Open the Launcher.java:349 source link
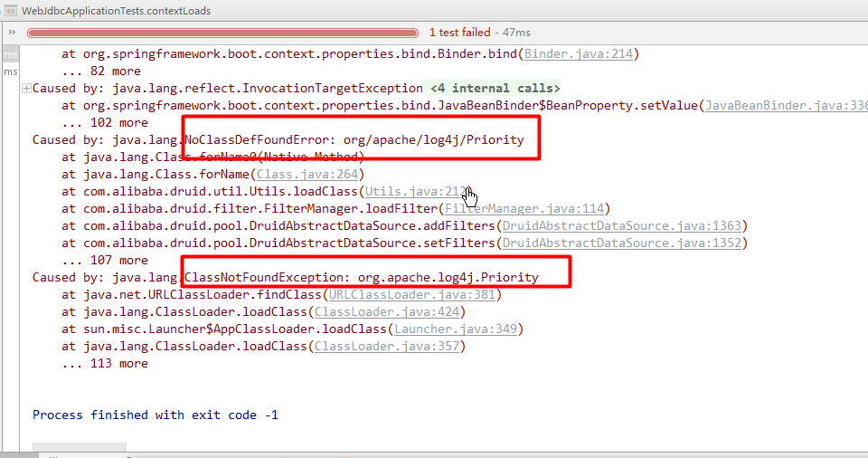Screen dimensions: 868x458 coord(455,329)
